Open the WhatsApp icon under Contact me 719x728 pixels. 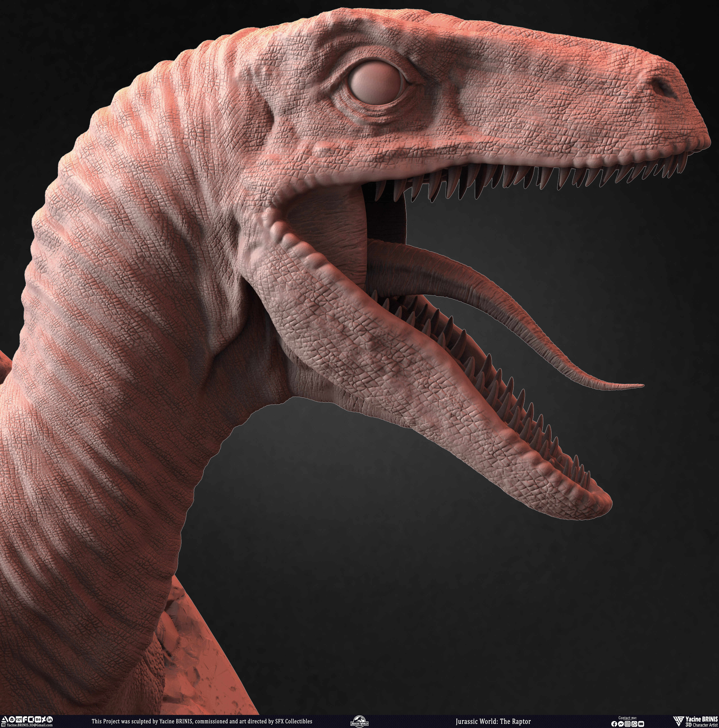pyautogui.click(x=634, y=724)
